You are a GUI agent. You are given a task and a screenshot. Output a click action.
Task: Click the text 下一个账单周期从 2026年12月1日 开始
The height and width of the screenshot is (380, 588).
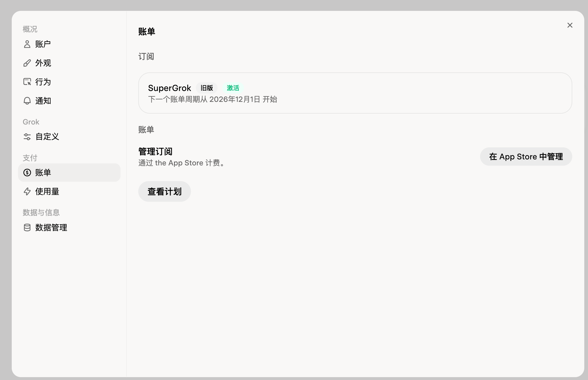[212, 99]
